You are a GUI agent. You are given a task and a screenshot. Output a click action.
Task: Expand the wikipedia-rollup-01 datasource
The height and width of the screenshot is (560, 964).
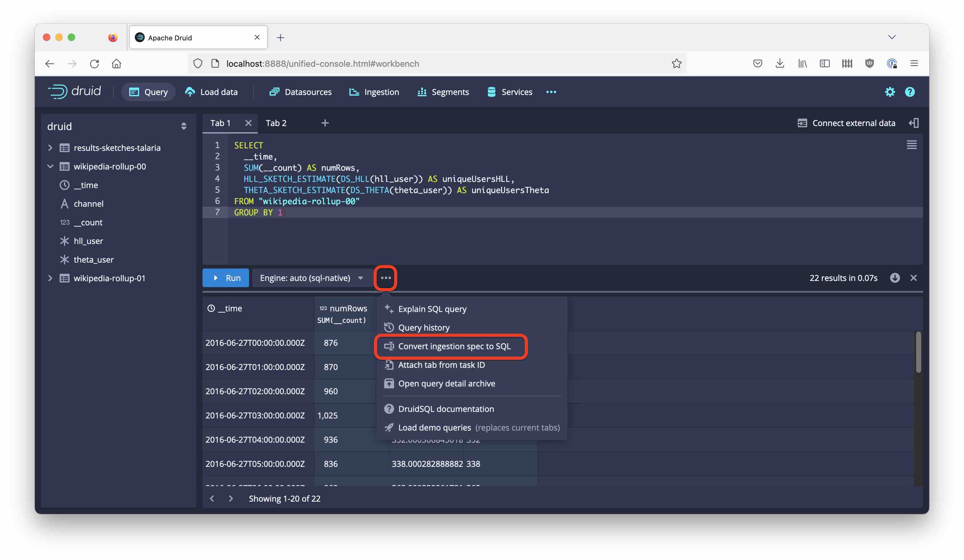50,278
